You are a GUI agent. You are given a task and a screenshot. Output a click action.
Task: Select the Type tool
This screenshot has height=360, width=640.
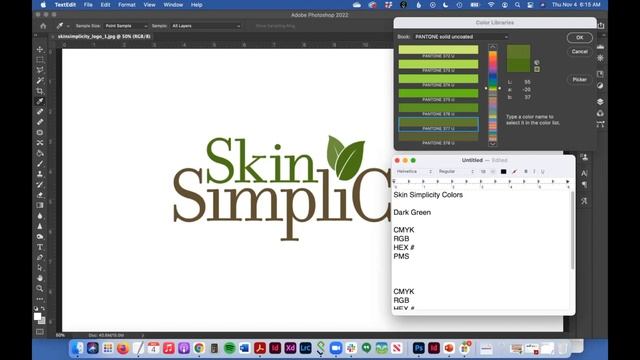point(40,247)
